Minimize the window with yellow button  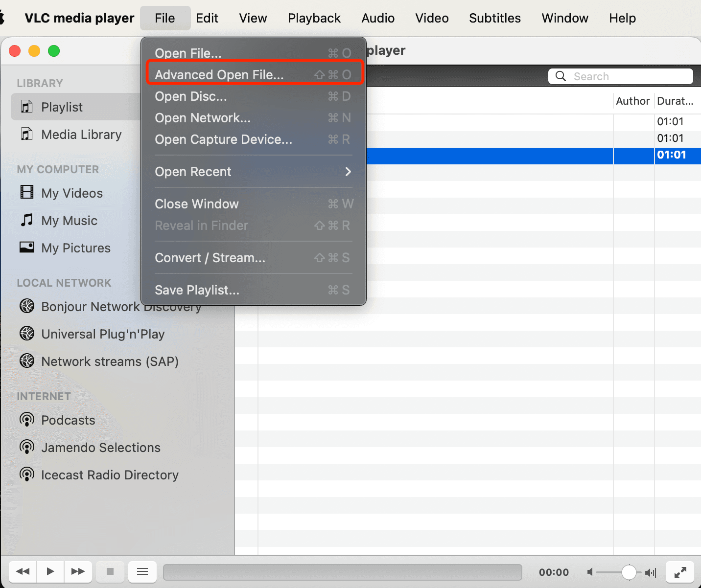[x=34, y=51]
